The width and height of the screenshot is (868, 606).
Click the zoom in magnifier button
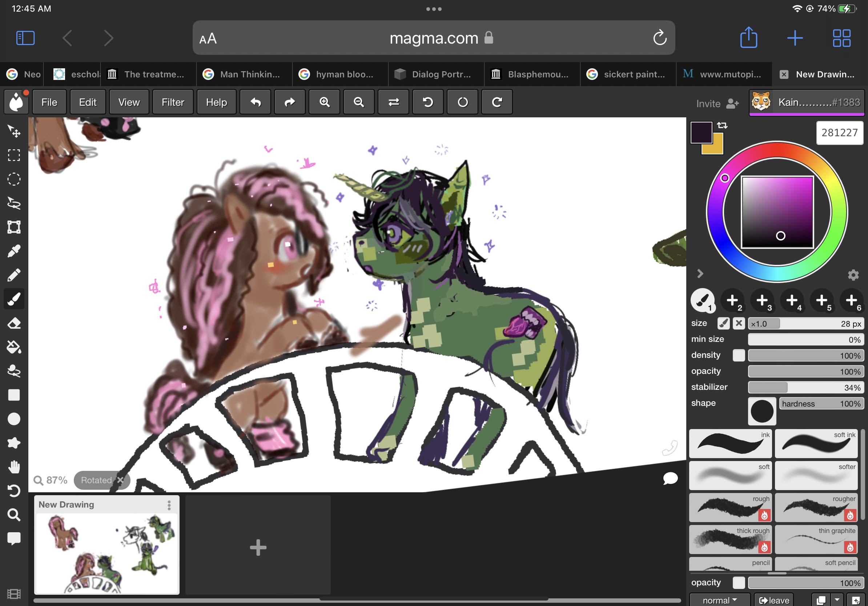point(324,102)
